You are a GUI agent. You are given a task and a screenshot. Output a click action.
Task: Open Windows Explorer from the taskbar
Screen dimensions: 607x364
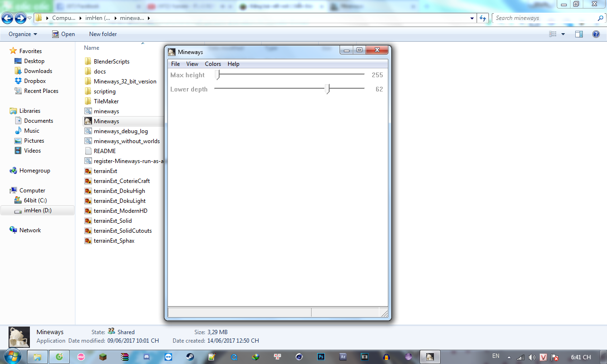pos(37,356)
